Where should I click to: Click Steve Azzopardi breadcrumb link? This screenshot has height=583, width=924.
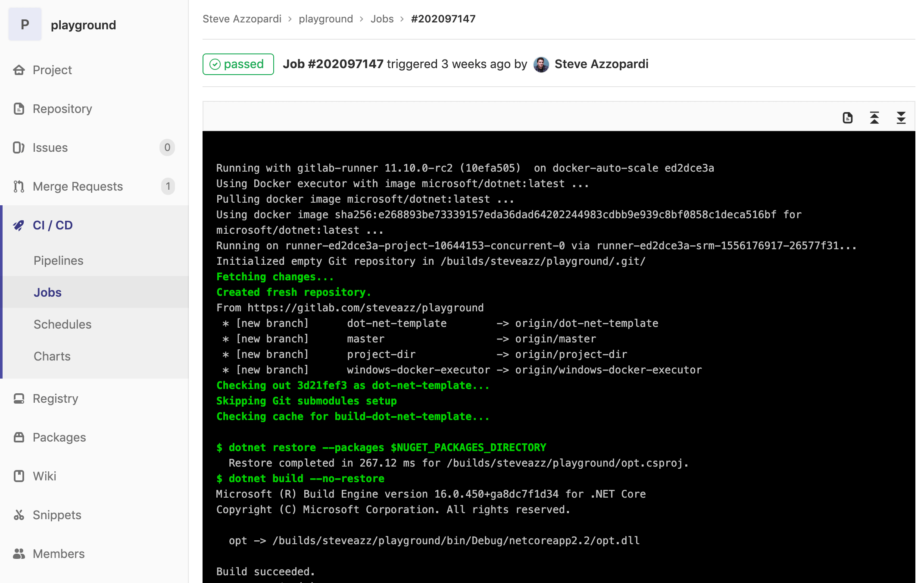point(241,18)
